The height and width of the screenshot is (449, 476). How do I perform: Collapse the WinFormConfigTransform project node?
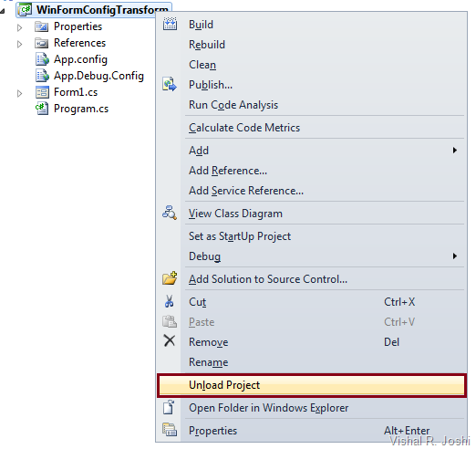(x=3, y=11)
